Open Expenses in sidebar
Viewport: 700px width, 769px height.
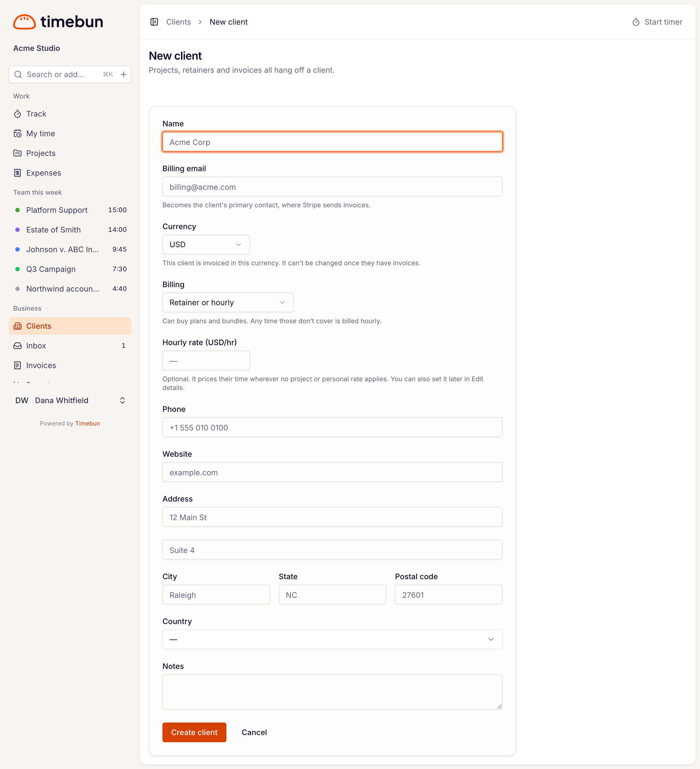70,173
